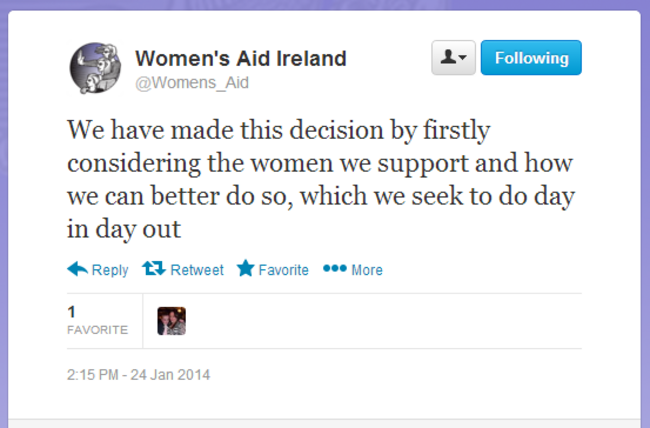Click the Retweet arrows icon
Screen dimensions: 650x428
pyautogui.click(x=154, y=269)
